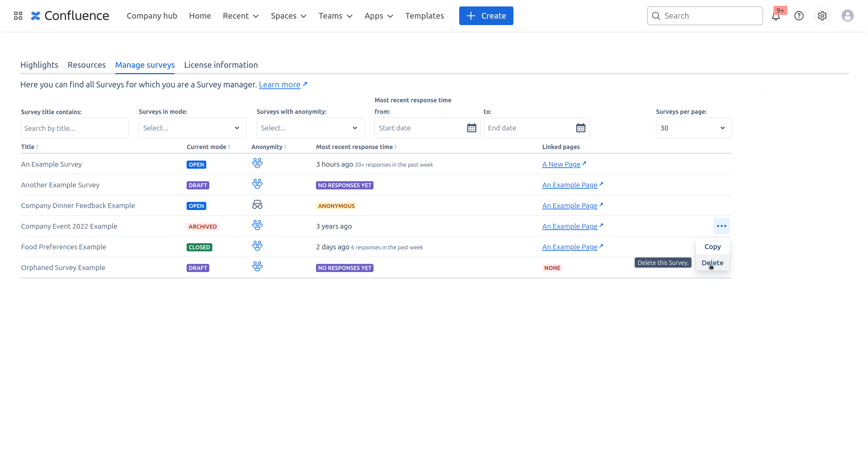Expand the Surveys in mode dropdown
The image size is (868, 458).
click(192, 128)
